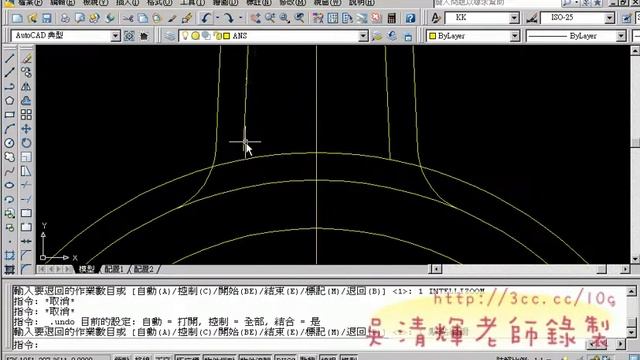Select the Fillet modify tool

(26, 269)
